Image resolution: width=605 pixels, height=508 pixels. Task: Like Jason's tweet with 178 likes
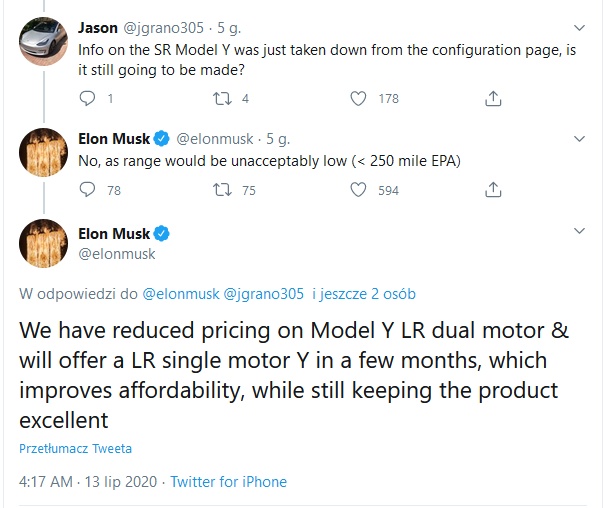pyautogui.click(x=358, y=99)
